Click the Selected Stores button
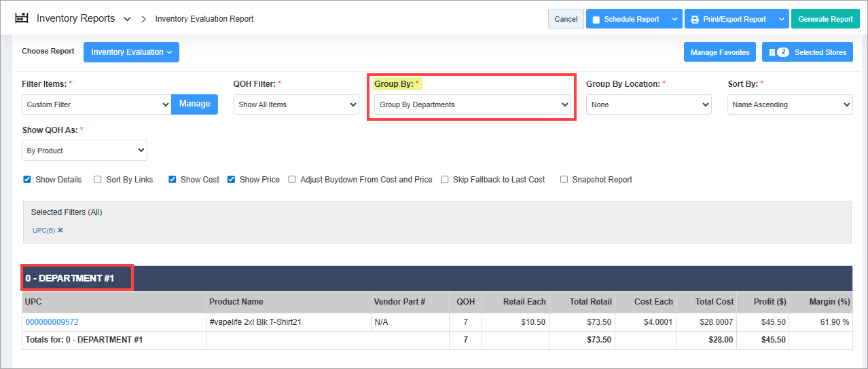868x369 pixels. click(x=807, y=52)
